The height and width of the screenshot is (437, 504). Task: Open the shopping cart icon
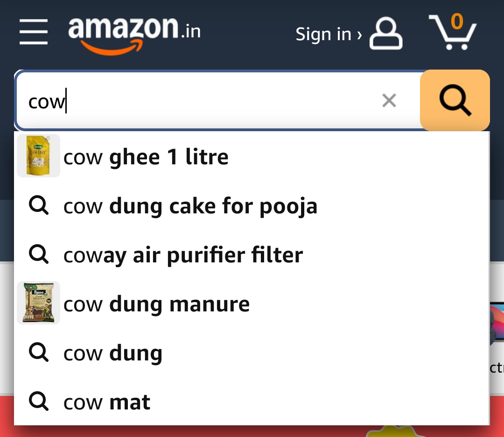[453, 31]
